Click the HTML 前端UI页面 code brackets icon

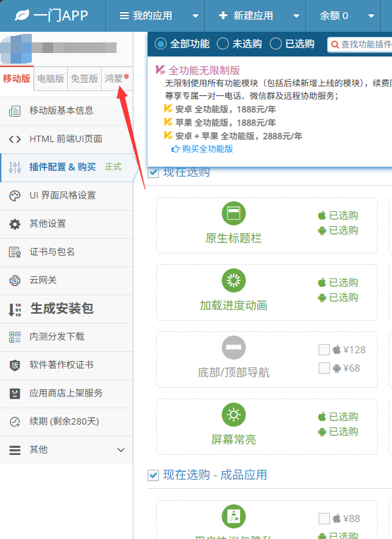click(15, 139)
